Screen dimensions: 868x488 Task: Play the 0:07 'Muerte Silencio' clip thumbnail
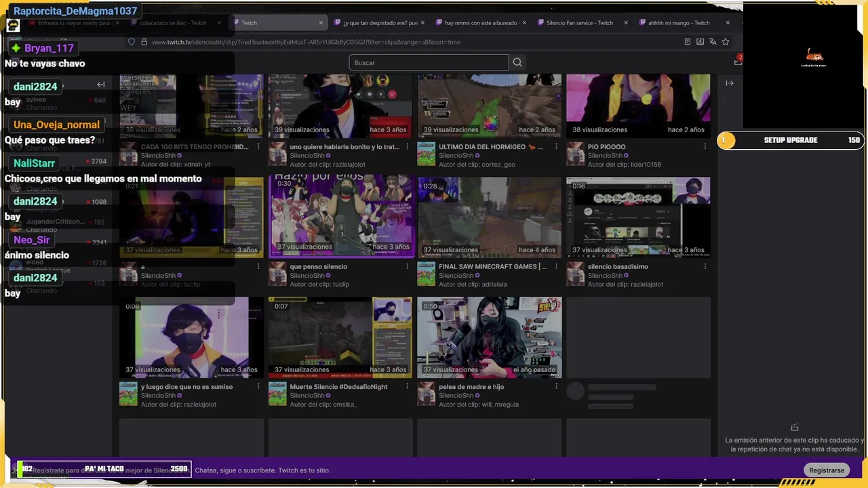point(340,337)
